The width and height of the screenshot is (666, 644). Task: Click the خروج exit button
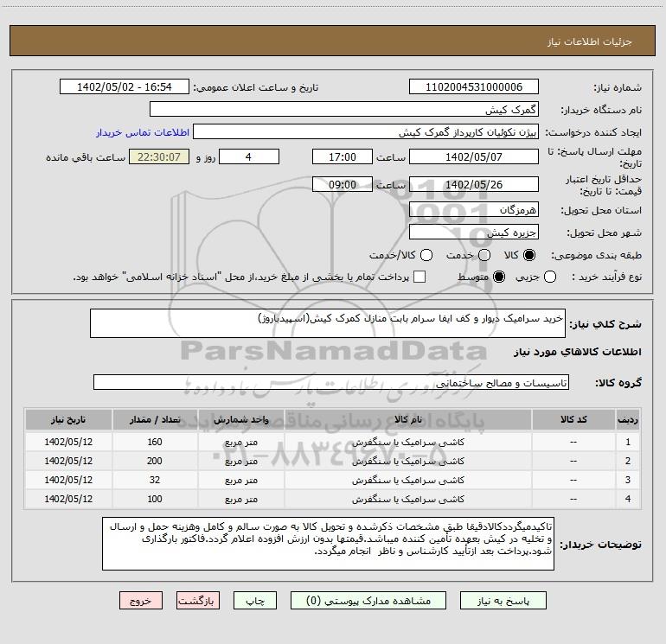[141, 601]
